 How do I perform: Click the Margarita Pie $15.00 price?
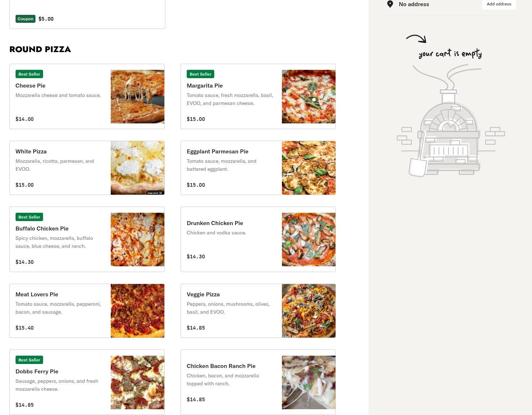coord(196,119)
